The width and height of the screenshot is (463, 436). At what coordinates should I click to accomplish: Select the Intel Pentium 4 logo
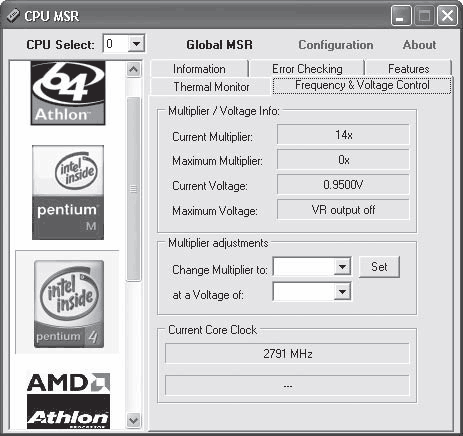69,304
